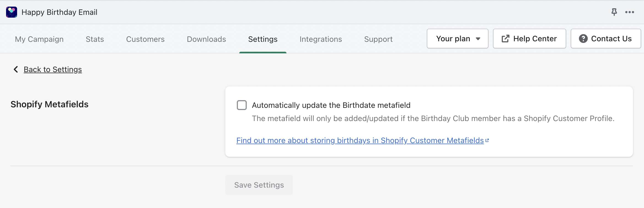Expand the Your plan dropdown
Viewport: 644px width, 208px height.
457,39
